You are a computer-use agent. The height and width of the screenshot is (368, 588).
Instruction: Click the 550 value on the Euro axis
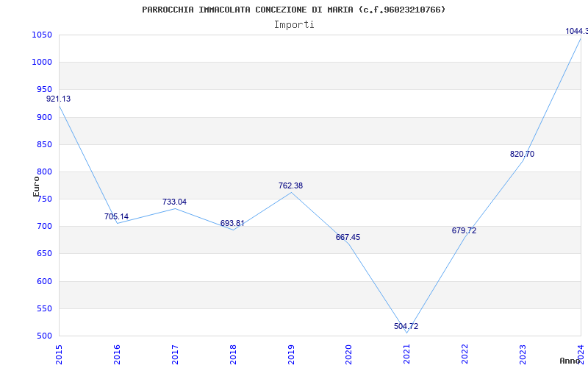click(44, 308)
